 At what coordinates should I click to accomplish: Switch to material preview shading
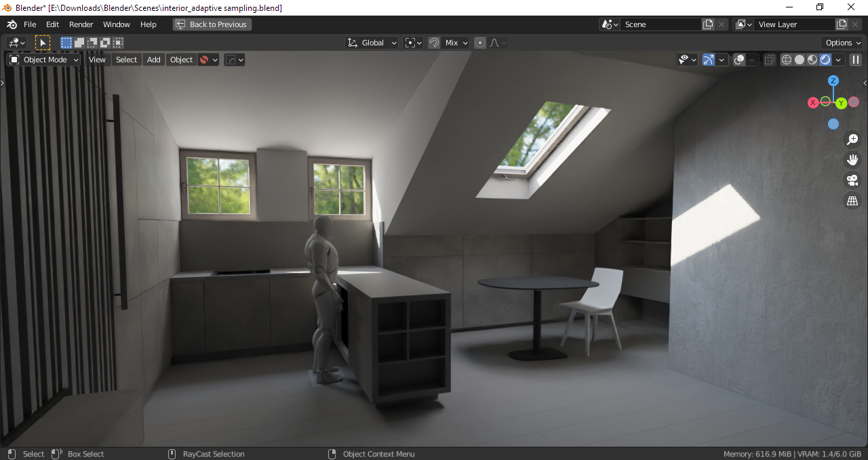[812, 60]
